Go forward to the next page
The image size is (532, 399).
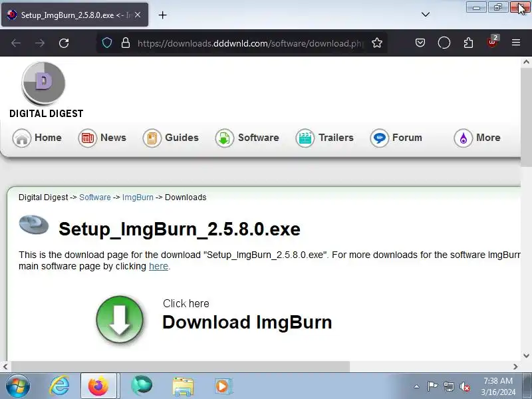[x=40, y=43]
